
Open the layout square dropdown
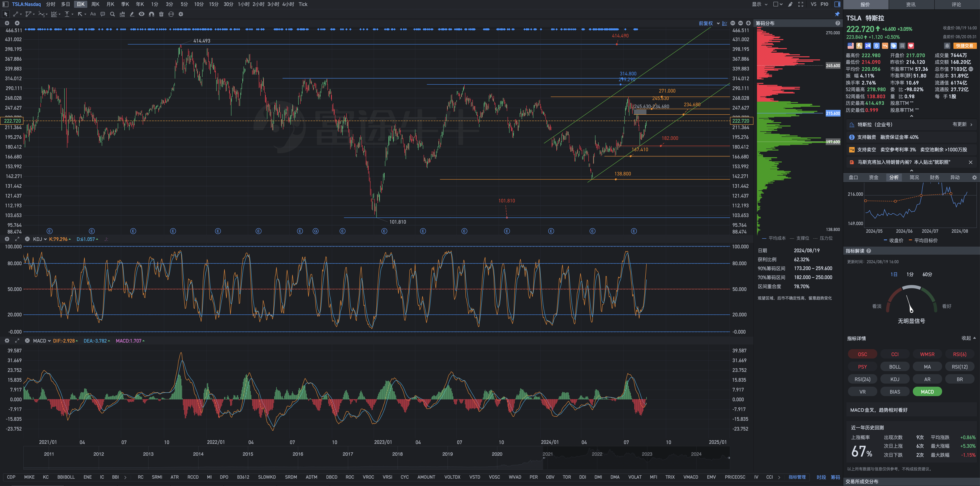point(778,4)
